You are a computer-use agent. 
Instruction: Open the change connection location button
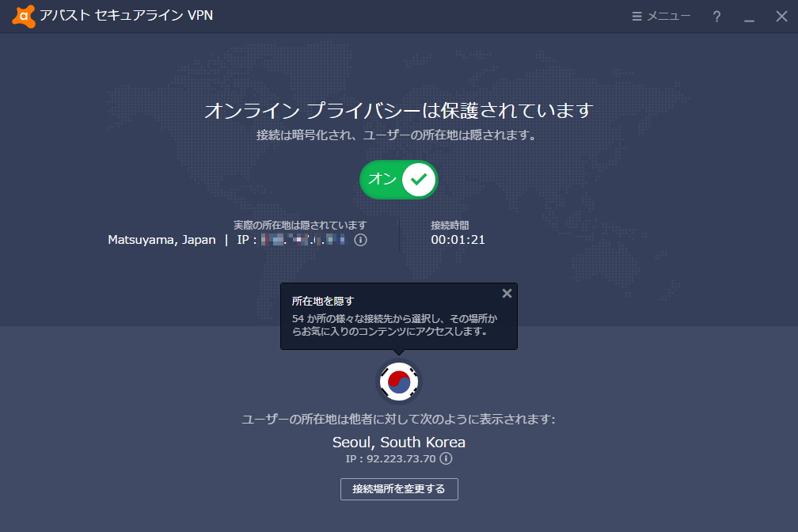click(x=398, y=488)
